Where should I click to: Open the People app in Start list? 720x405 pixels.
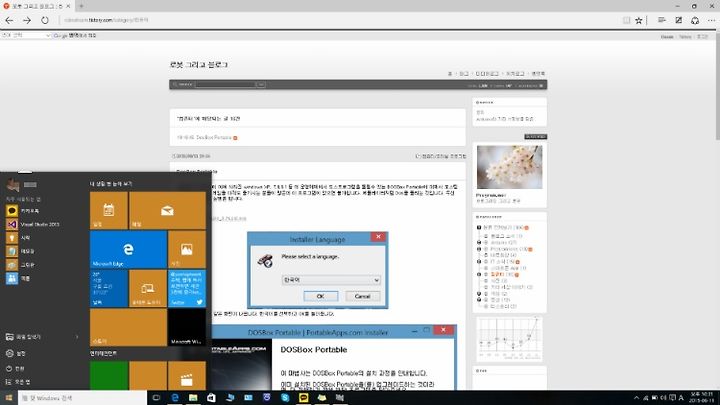click(x=18, y=278)
